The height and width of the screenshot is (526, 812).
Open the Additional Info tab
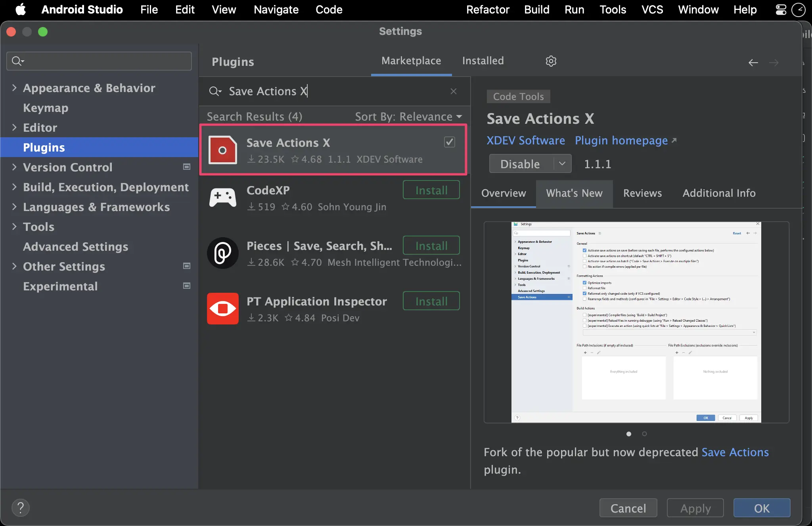tap(719, 194)
